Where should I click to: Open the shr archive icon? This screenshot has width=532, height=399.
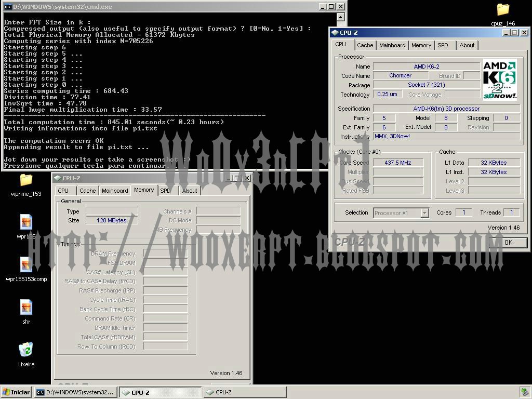(x=26, y=308)
